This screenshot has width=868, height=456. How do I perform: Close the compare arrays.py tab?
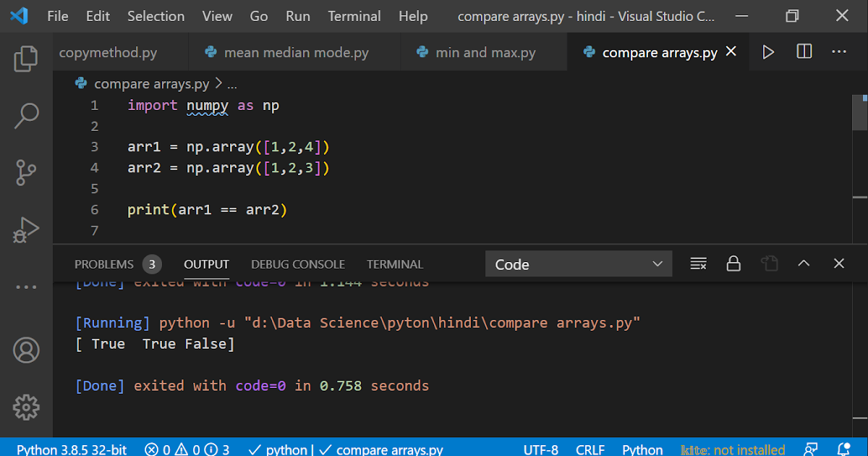coord(731,51)
